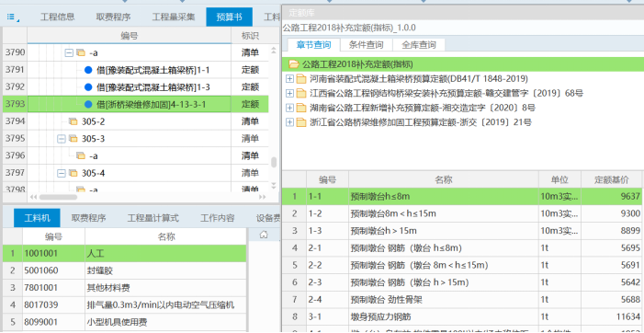
Task: Click the 标识 column header
Action: [x=250, y=36]
